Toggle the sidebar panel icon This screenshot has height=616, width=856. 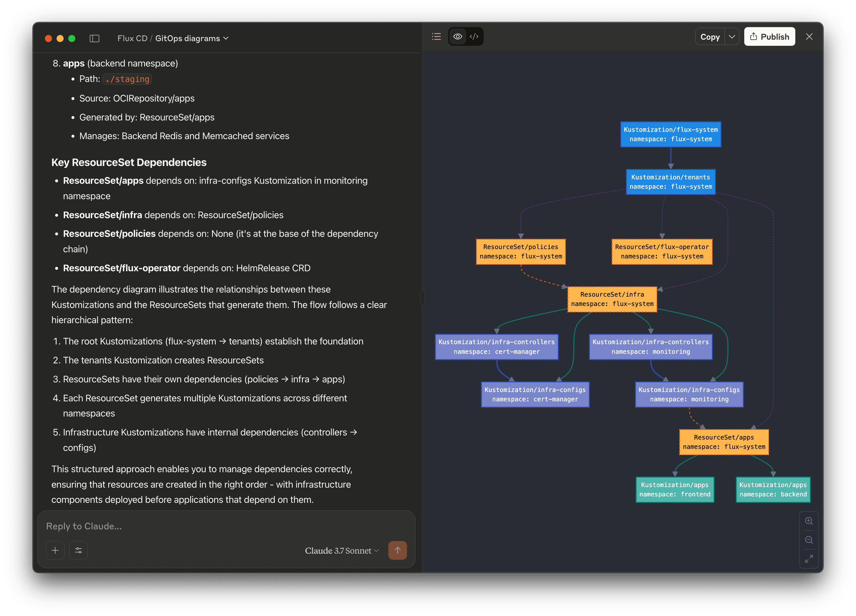pos(94,38)
